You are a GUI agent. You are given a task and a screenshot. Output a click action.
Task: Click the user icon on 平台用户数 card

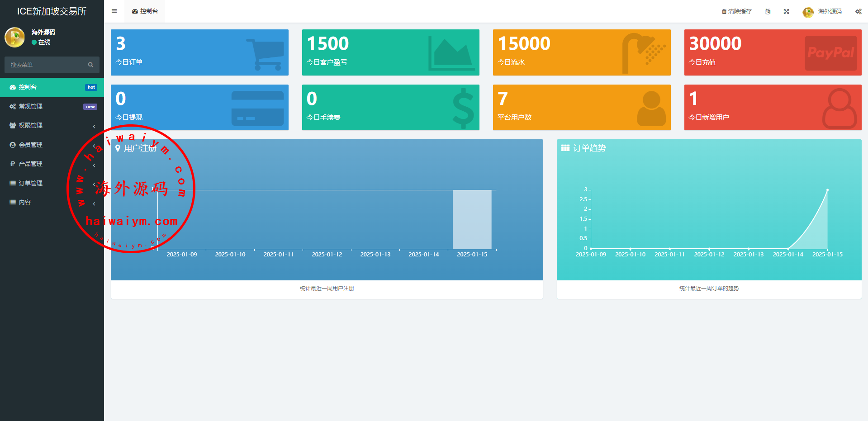(651, 108)
